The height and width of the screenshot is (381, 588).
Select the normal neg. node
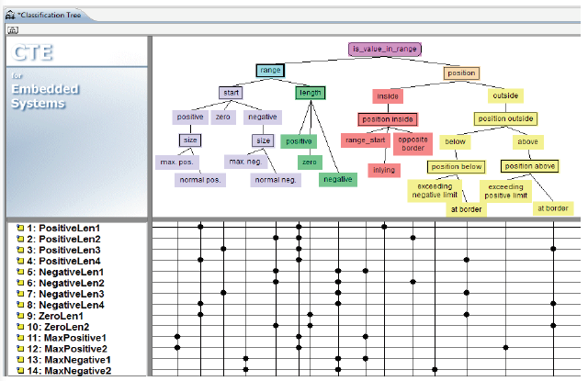point(276,180)
